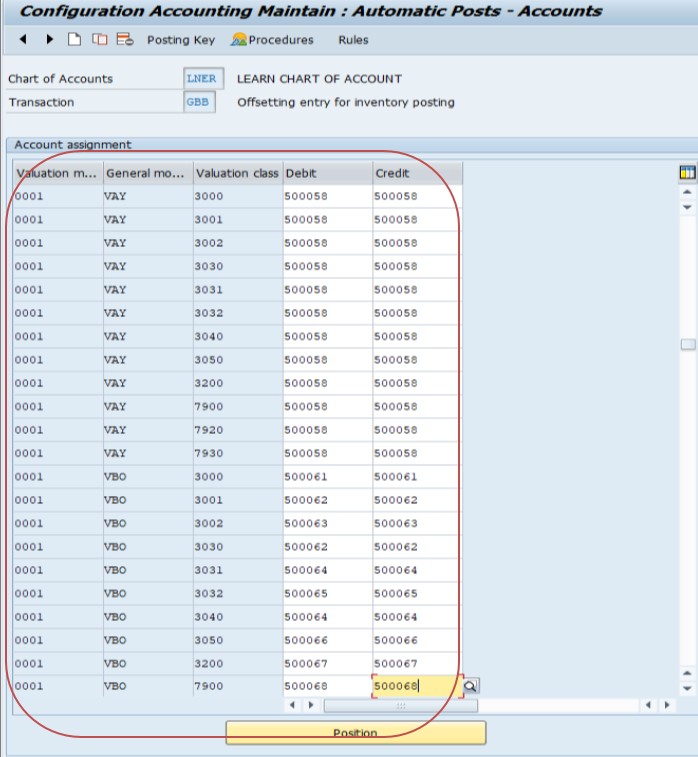Click the Debit column header
Viewport: 698px width, 757px height.
tap(328, 173)
